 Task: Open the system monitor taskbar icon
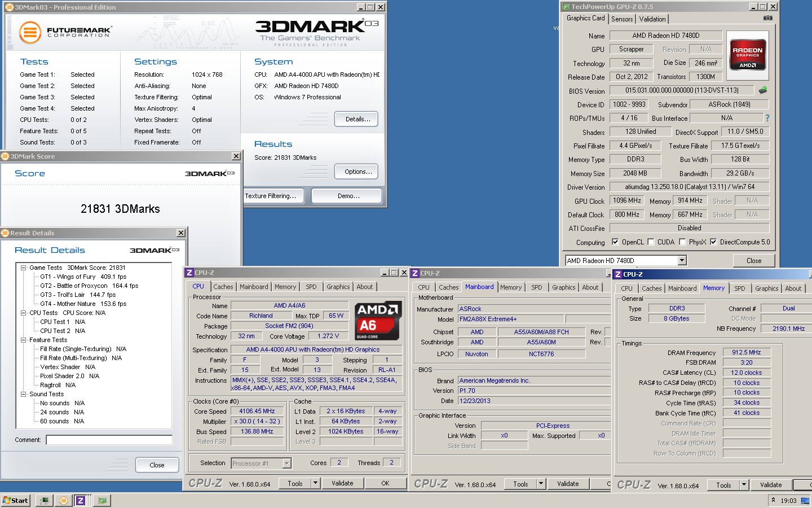(x=45, y=500)
